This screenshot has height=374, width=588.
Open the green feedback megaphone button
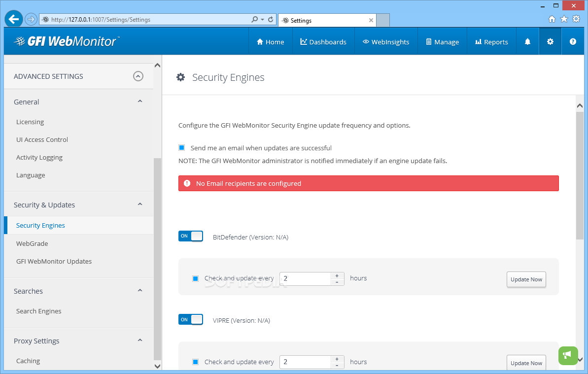pyautogui.click(x=568, y=355)
